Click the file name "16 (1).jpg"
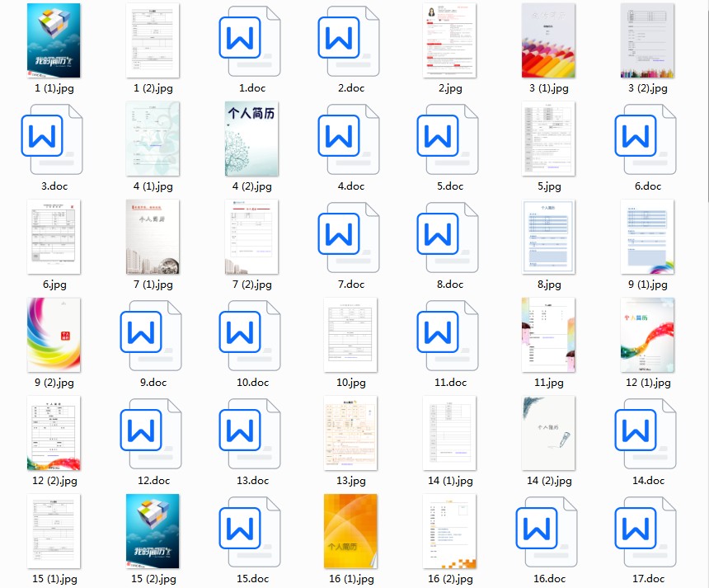 351,579
